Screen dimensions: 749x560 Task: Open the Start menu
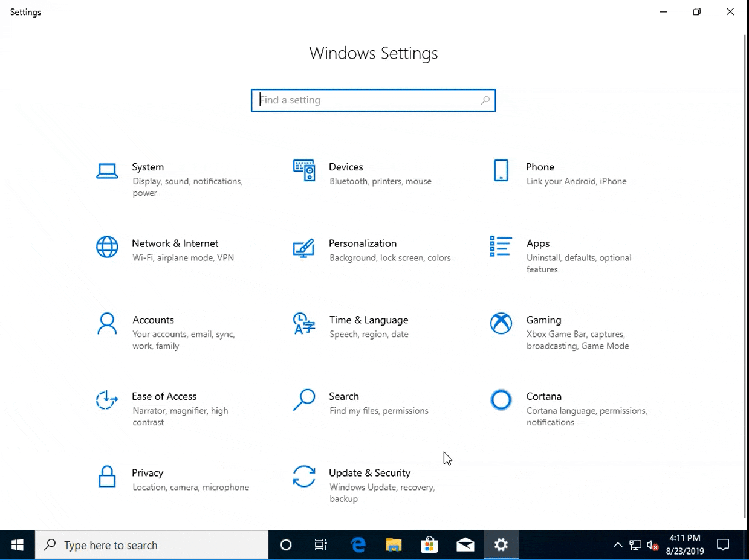(17, 544)
